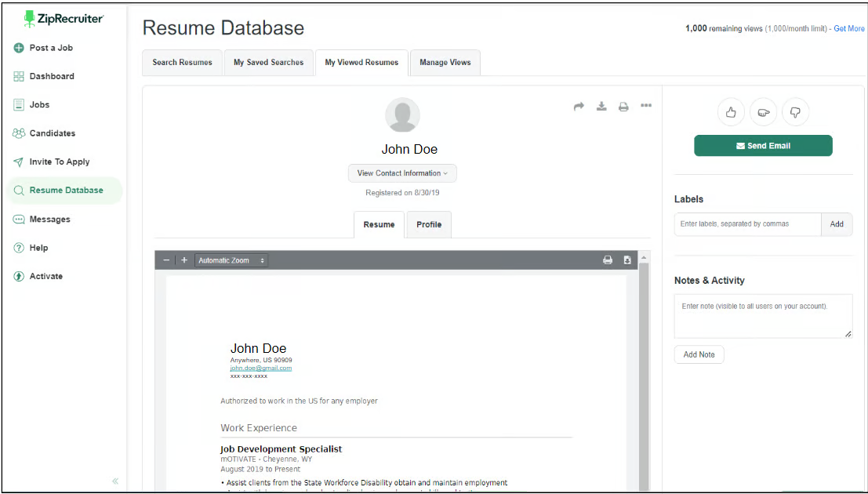Image resolution: width=868 pixels, height=494 pixels.
Task: Switch to the Manage Views tab
Action: point(445,63)
